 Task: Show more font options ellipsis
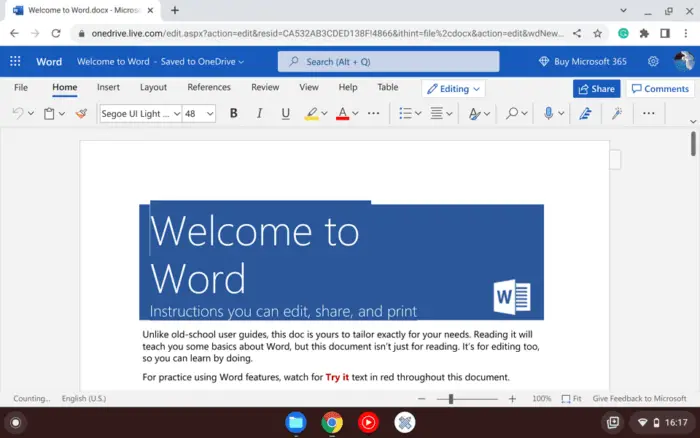pyautogui.click(x=374, y=113)
